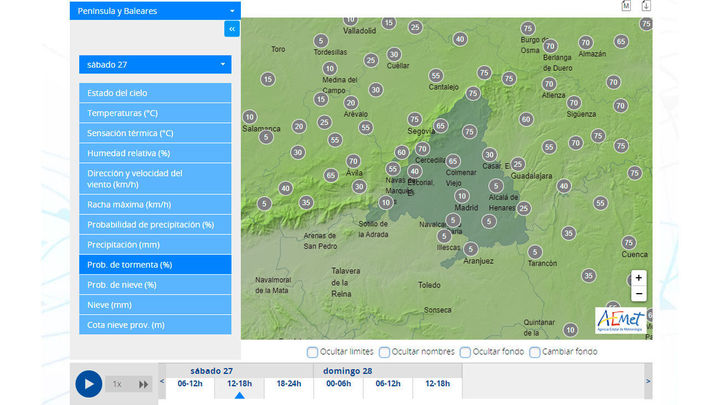The width and height of the screenshot is (720, 405).
Task: Click the 70 marker above Sigüenza
Action: pyautogui.click(x=574, y=103)
